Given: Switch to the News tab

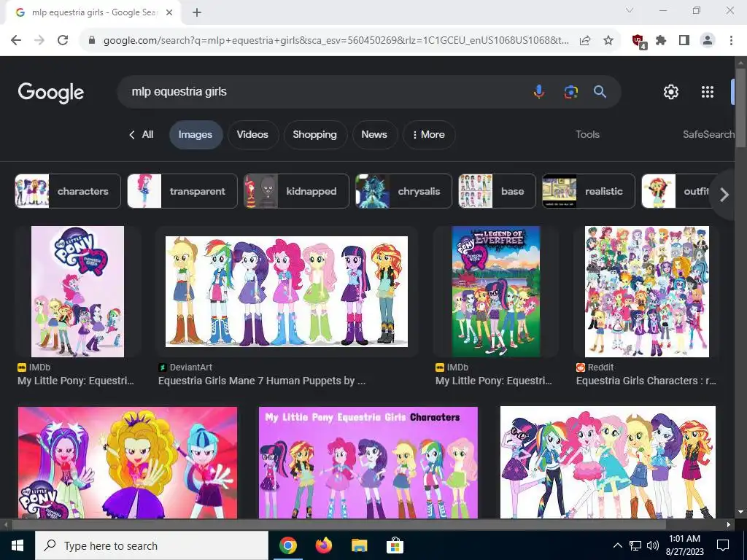Looking at the screenshot, I should pyautogui.click(x=374, y=135).
